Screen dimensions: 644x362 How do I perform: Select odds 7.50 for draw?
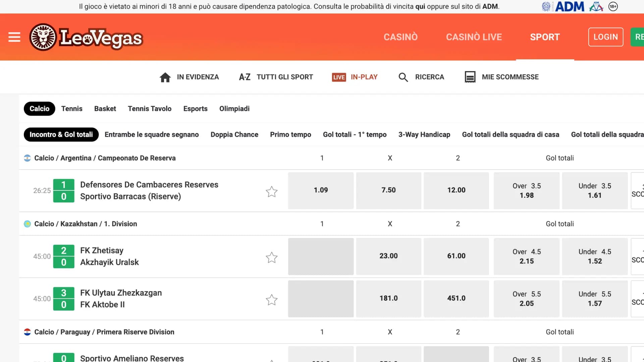(388, 190)
